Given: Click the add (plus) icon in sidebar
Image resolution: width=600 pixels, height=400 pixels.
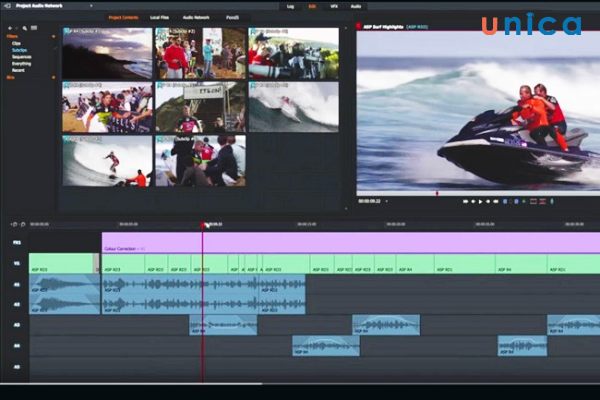Looking at the screenshot, I should [10, 28].
